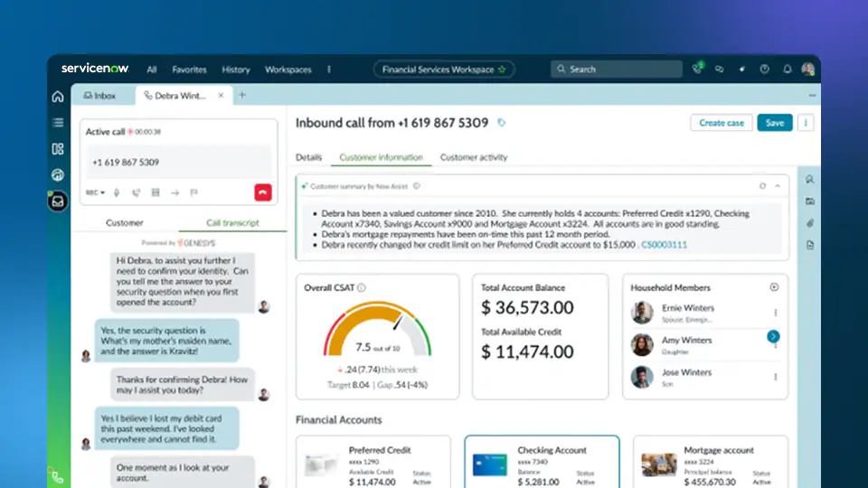Click the Save button
The width and height of the screenshot is (868, 488).
coord(775,123)
